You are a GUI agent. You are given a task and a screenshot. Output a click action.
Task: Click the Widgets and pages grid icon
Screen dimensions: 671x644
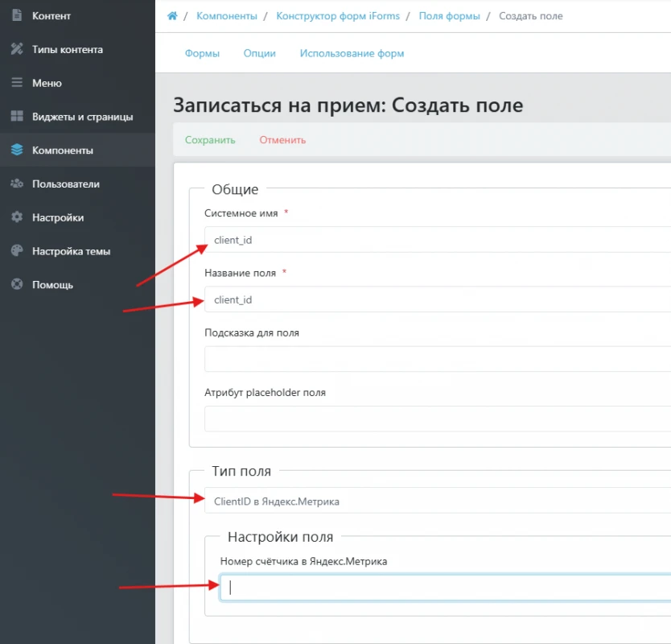coord(17,117)
